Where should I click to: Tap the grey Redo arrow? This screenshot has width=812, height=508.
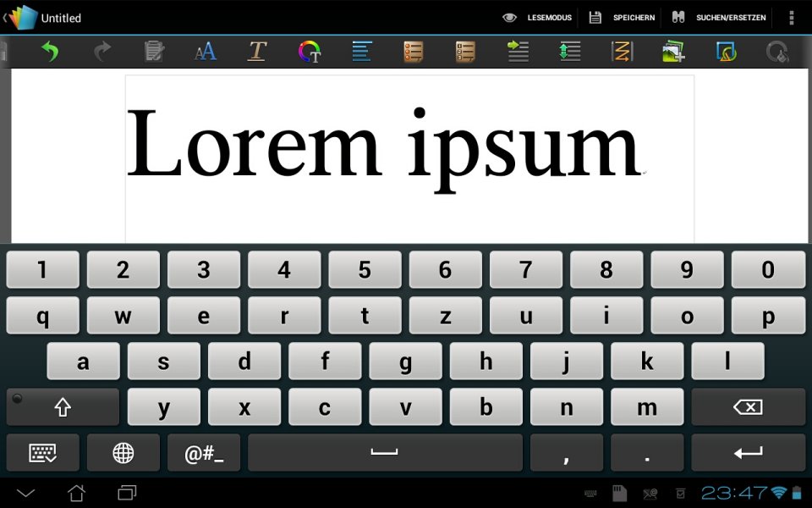(102, 52)
